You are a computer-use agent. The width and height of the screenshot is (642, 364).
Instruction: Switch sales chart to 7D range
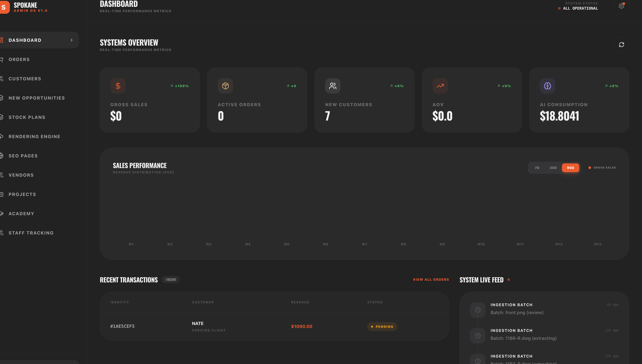tap(537, 168)
